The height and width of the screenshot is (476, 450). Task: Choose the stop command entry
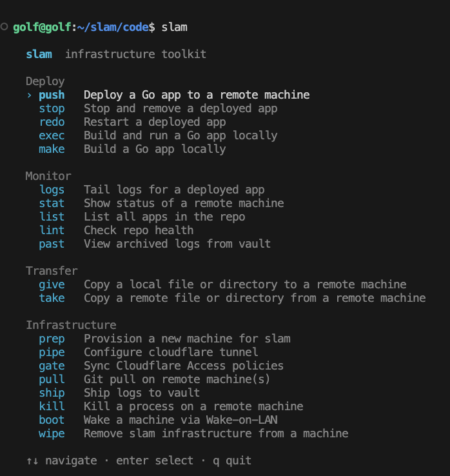[52, 108]
